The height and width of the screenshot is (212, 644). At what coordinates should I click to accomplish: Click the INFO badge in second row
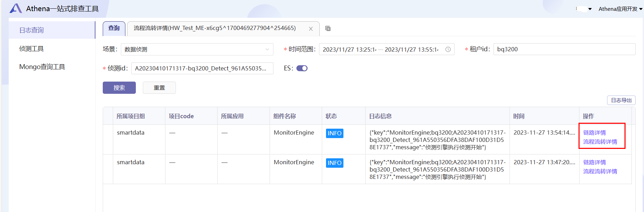point(335,163)
